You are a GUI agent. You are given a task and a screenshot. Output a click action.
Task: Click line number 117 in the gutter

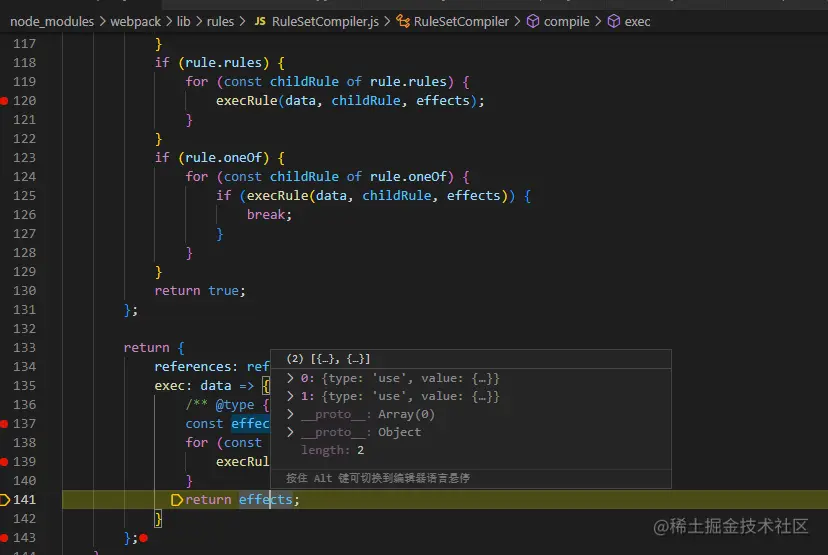(24, 44)
